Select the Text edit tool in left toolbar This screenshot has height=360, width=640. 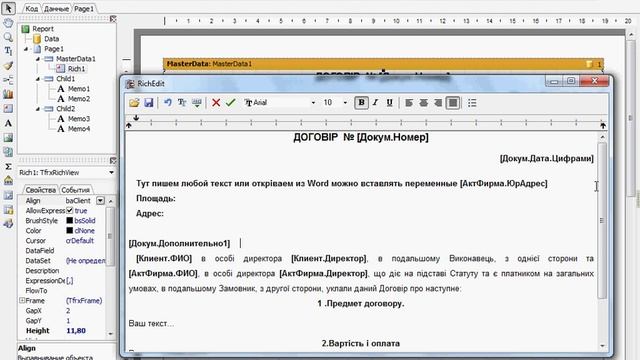tap(8, 51)
